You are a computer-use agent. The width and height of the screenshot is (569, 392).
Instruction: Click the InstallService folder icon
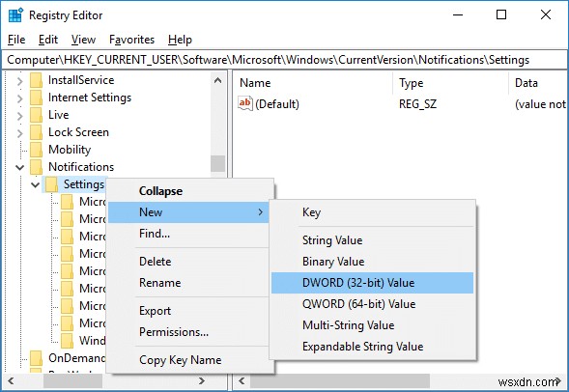coord(36,80)
